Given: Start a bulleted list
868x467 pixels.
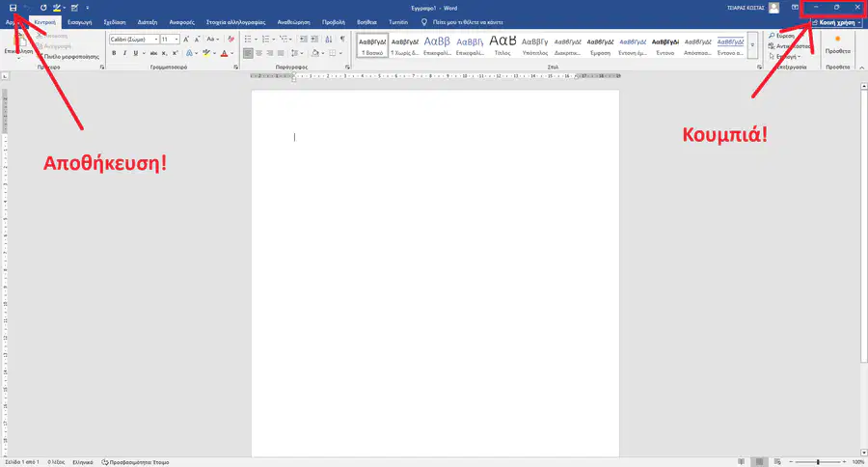Looking at the screenshot, I should (x=248, y=40).
